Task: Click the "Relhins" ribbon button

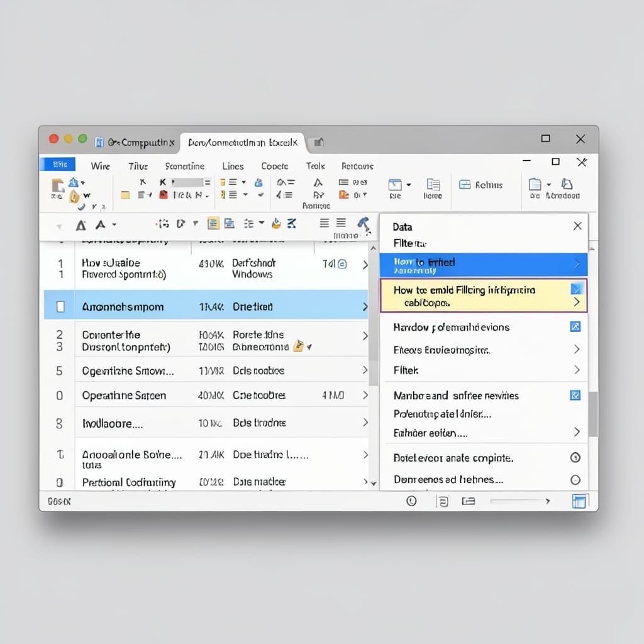Action: [x=481, y=185]
